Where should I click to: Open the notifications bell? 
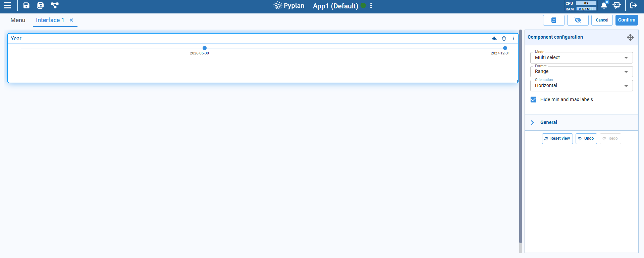[604, 5]
